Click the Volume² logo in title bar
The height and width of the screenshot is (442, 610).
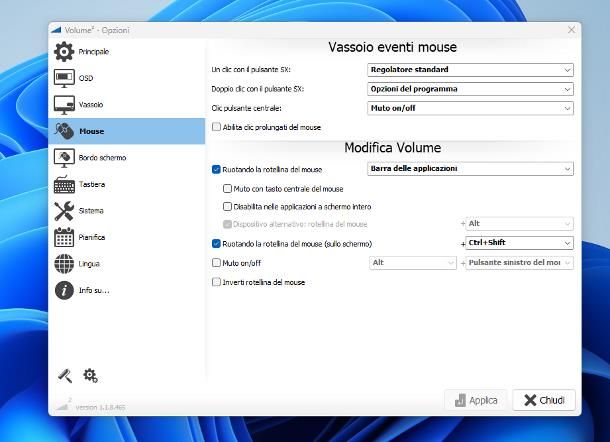coord(56,30)
